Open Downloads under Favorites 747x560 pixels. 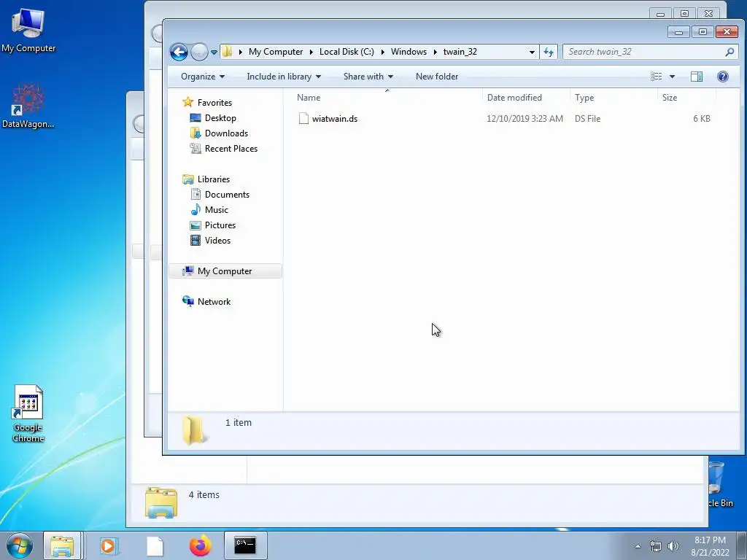coord(226,133)
